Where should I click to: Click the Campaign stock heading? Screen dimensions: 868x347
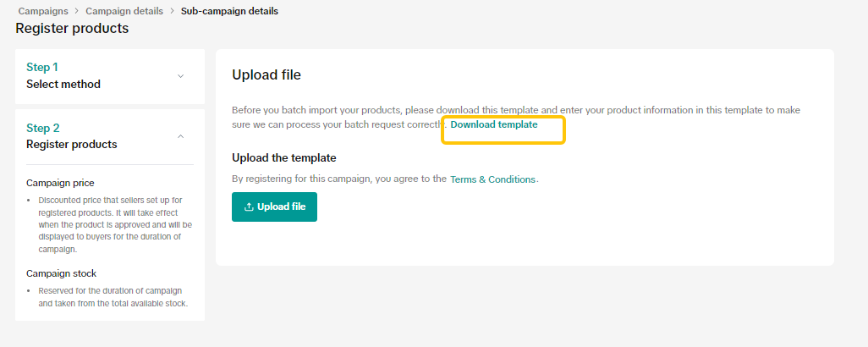[61, 273]
